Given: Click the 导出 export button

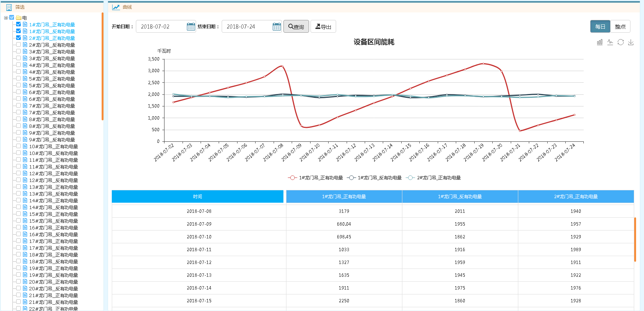Looking at the screenshot, I should [323, 26].
